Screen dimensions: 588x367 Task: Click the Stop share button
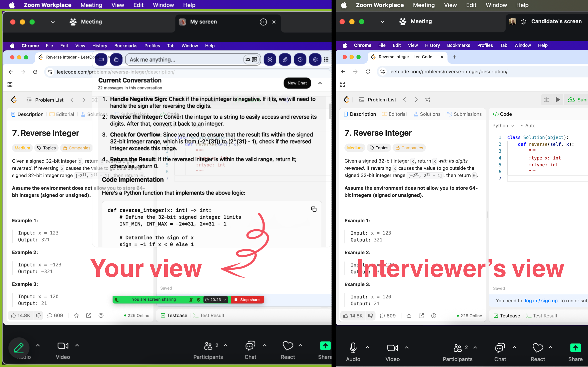click(247, 300)
